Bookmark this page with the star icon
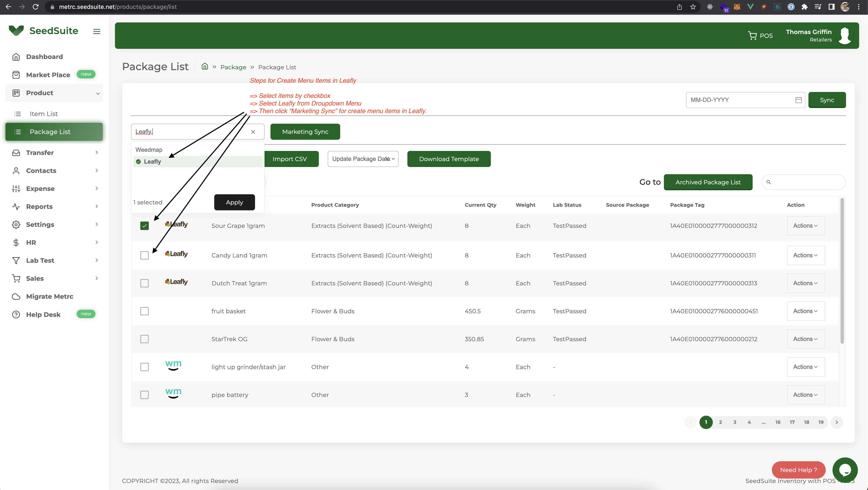Screen dimensions: 868x490 (693, 7)
